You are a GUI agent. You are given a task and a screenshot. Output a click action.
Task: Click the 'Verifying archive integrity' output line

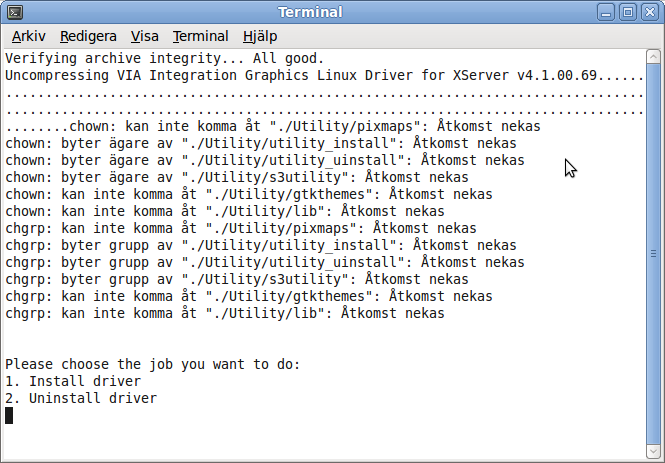(x=165, y=58)
